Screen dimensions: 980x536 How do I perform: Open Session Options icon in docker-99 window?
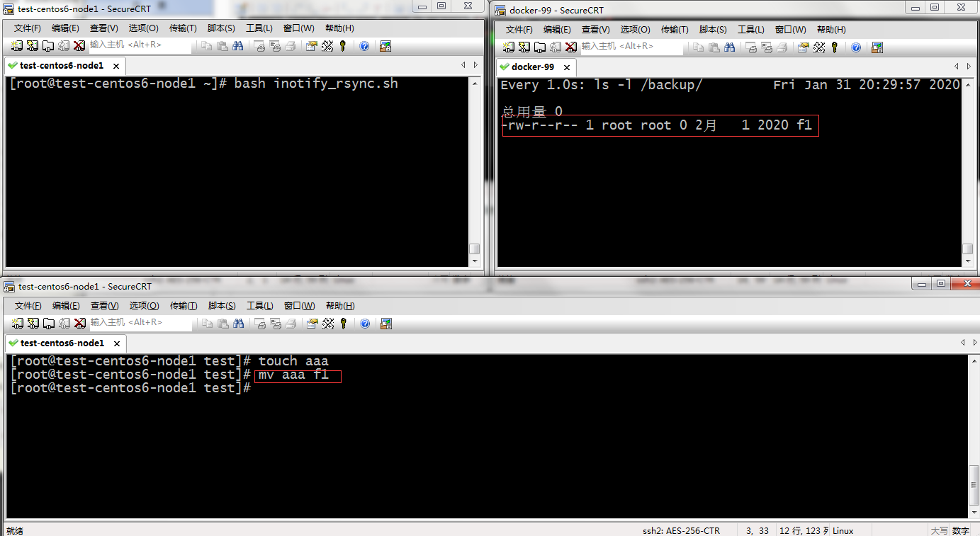[x=804, y=47]
